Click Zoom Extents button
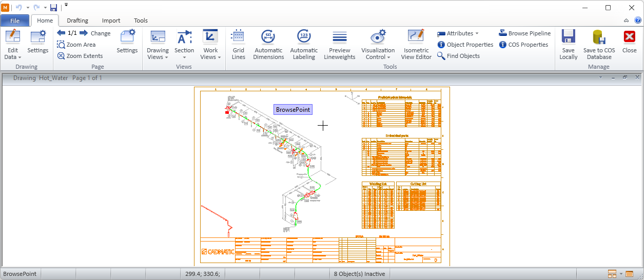The height and width of the screenshot is (280, 644). click(x=80, y=56)
